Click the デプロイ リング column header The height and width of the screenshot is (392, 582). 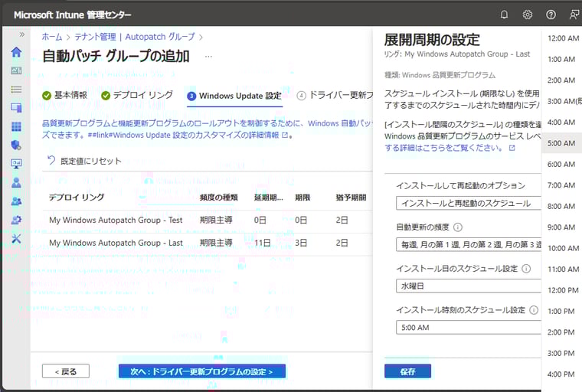77,197
